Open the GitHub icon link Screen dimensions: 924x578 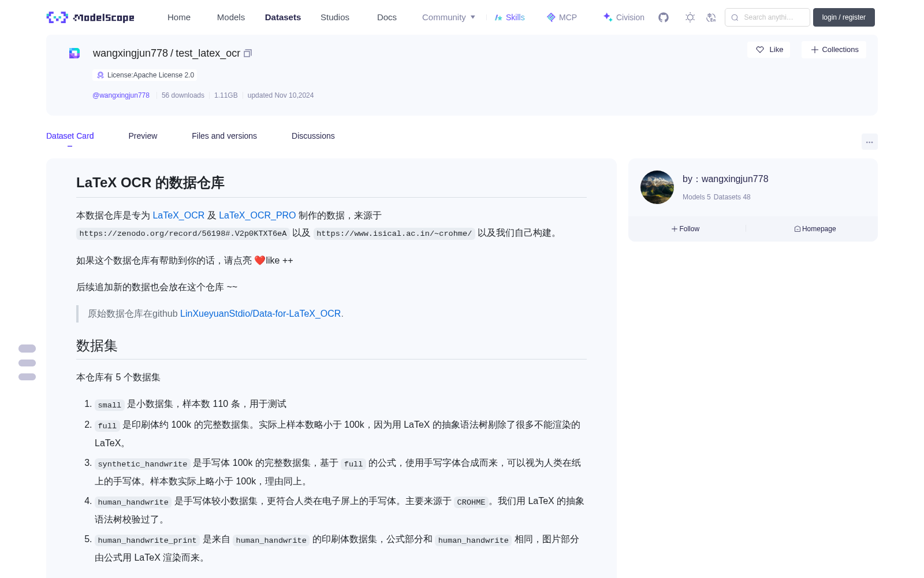(x=664, y=17)
